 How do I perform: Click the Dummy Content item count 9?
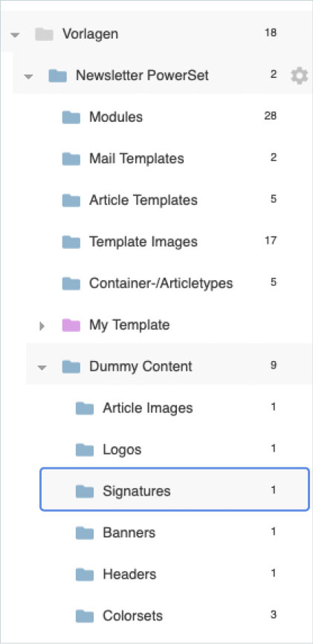pos(273,365)
